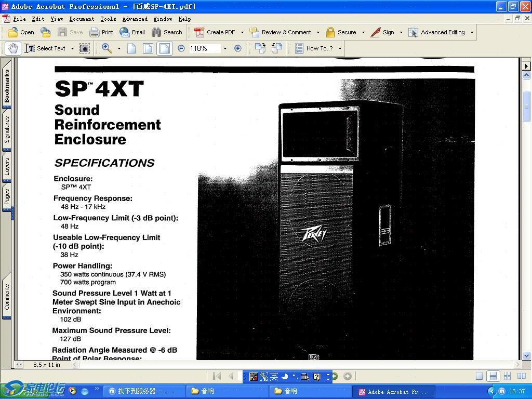Click the Search binoculars button
The height and width of the screenshot is (399, 532).
pyautogui.click(x=167, y=32)
